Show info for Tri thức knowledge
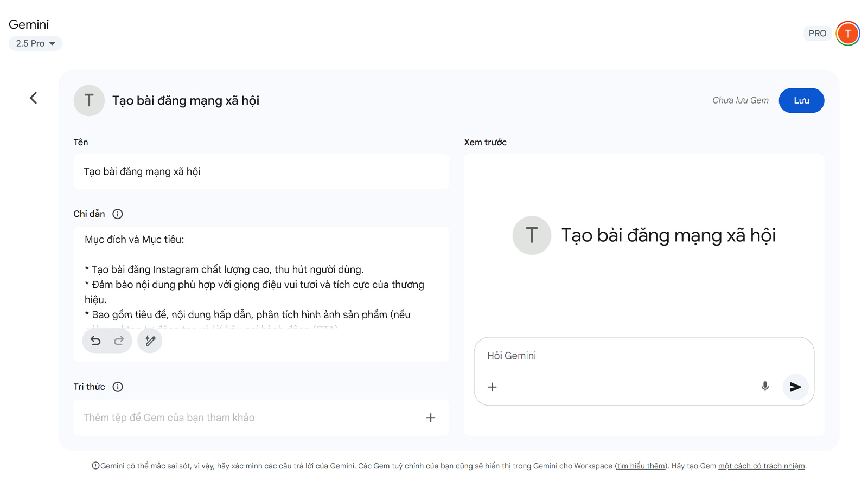868x488 pixels. pos(118,387)
